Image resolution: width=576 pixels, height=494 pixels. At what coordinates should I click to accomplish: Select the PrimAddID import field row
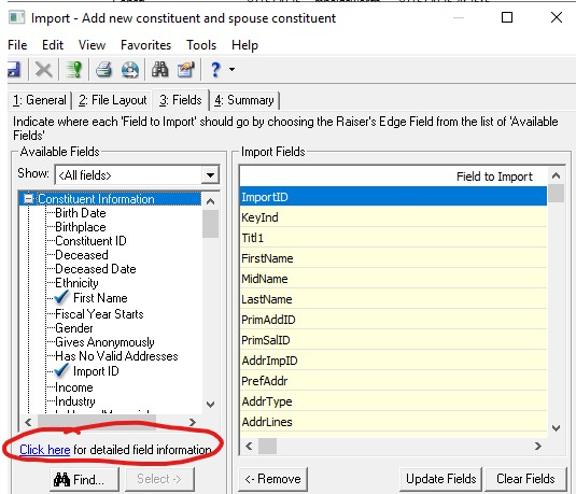click(393, 320)
